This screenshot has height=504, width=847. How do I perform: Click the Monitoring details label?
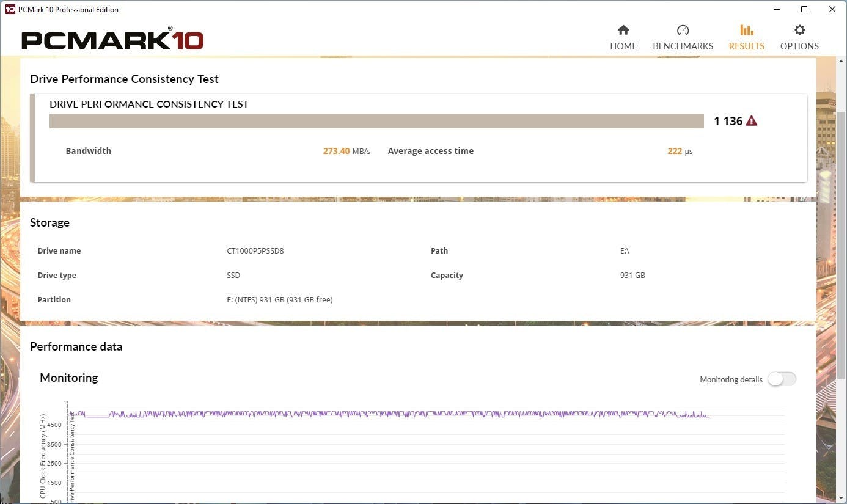(x=731, y=379)
